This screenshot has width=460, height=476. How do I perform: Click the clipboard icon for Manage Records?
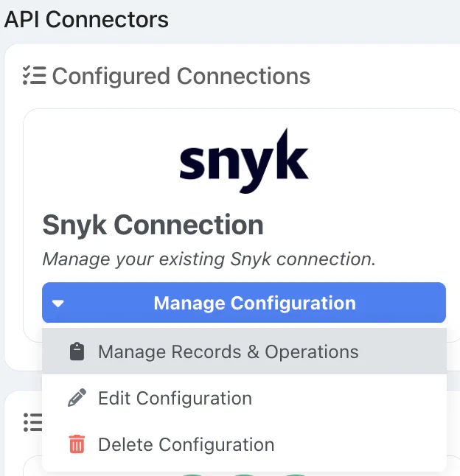(76, 352)
